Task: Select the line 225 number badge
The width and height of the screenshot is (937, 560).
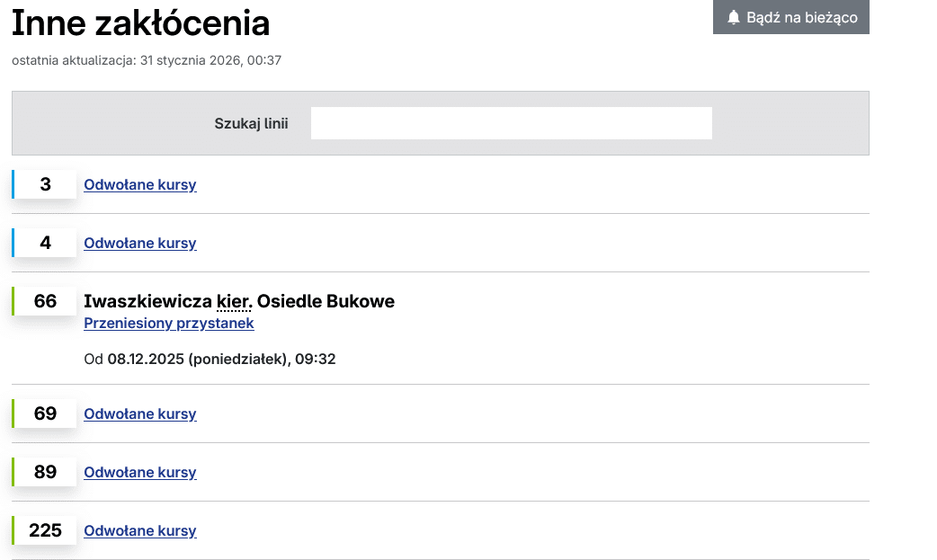Action: [x=45, y=530]
